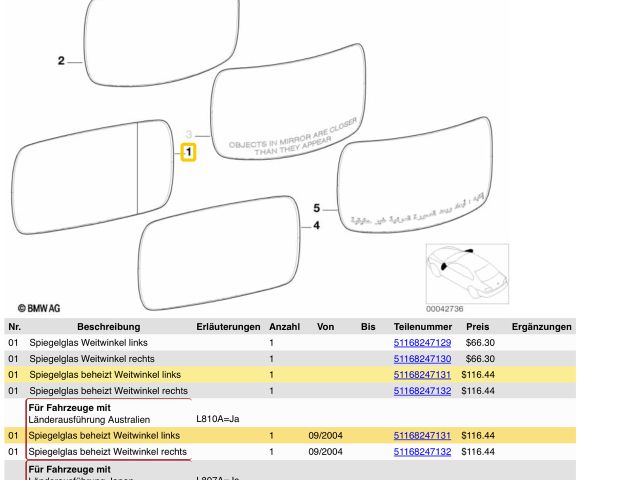Click the 'Länderausführung Australien' condition text
Screen dimensions: 640x480
pyautogui.click(x=89, y=419)
